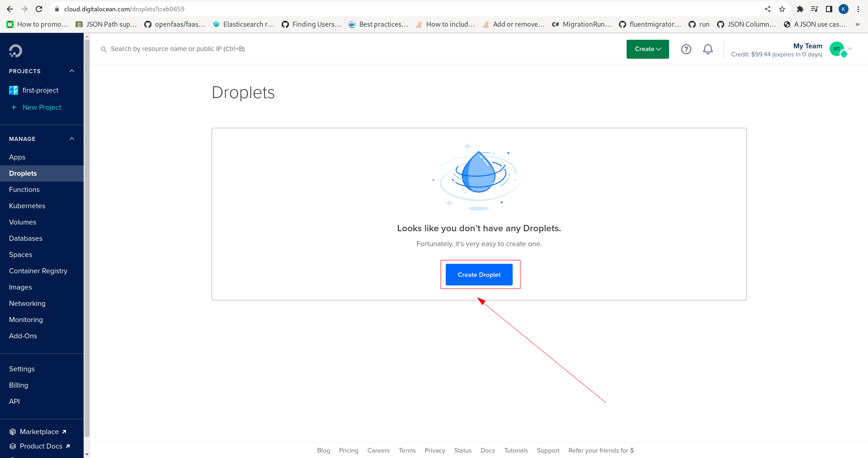This screenshot has width=868, height=458.
Task: Open the notifications bell
Action: 708,49
